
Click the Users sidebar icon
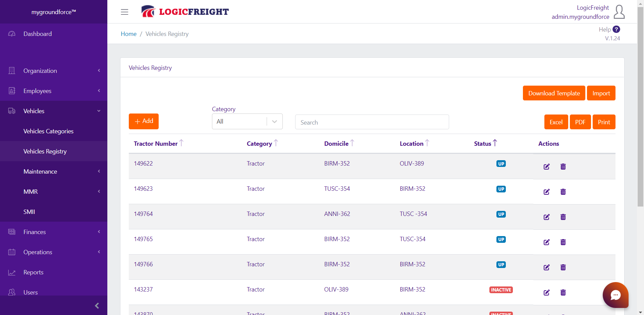pos(12,292)
